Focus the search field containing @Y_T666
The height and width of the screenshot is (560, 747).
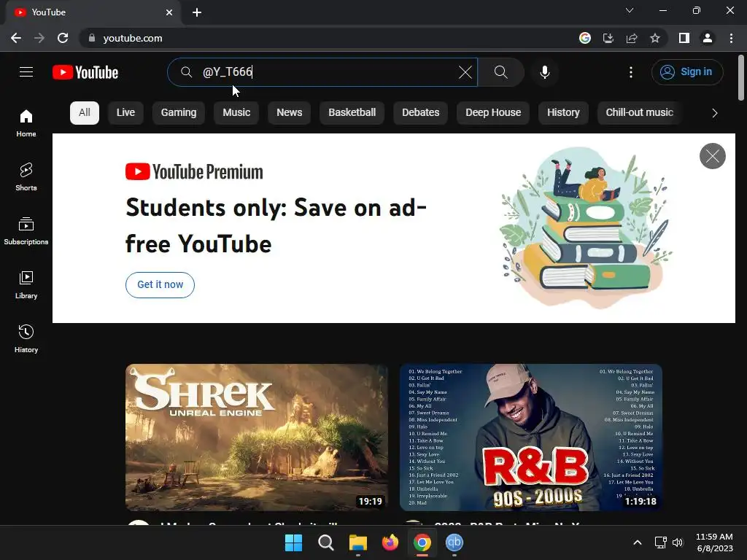[x=322, y=72]
